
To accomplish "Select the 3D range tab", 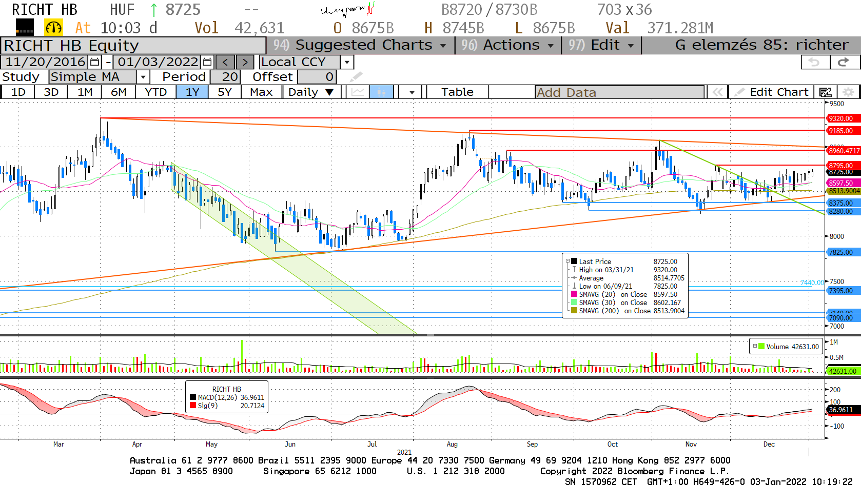I will tap(51, 92).
